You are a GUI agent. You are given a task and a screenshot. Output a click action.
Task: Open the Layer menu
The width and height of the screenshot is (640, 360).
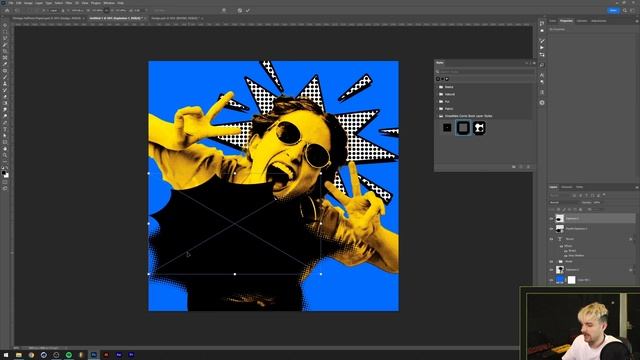(39, 3)
